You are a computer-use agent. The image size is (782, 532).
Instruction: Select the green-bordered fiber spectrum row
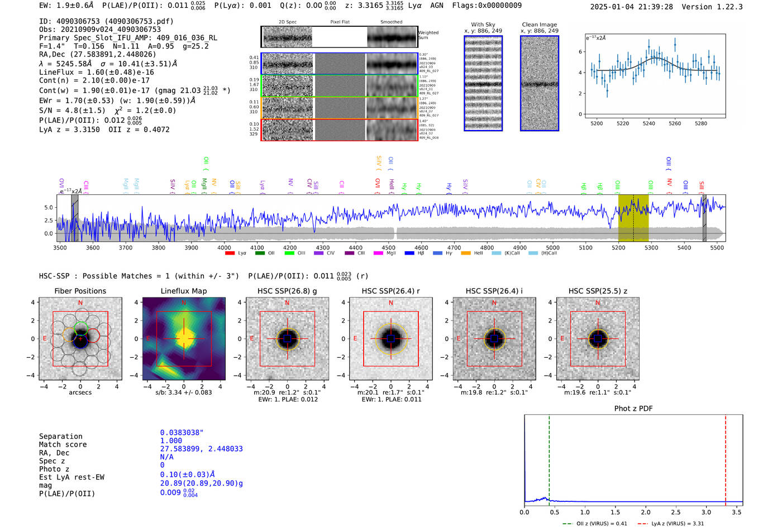[x=340, y=86]
